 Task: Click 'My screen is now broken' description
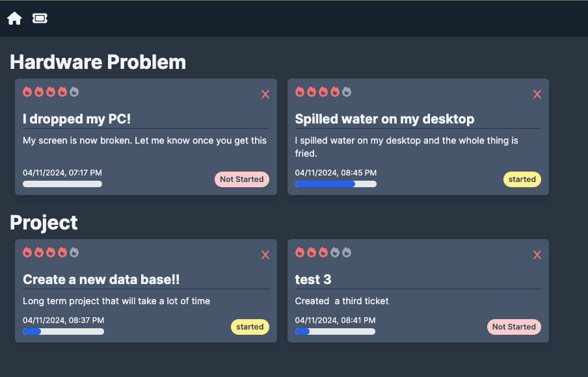144,140
